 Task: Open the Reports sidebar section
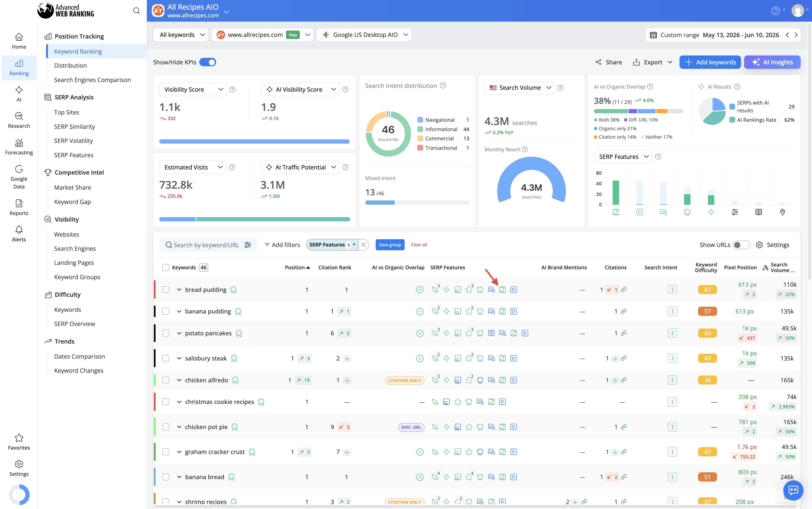point(19,207)
